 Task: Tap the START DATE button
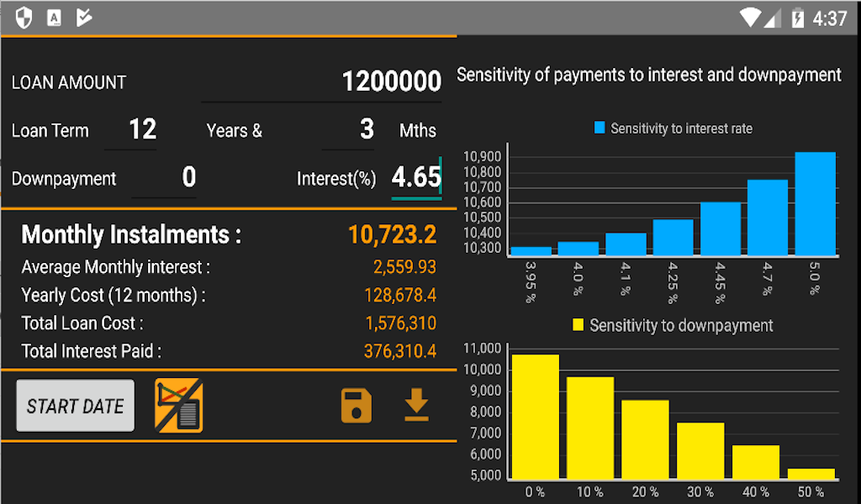point(75,406)
